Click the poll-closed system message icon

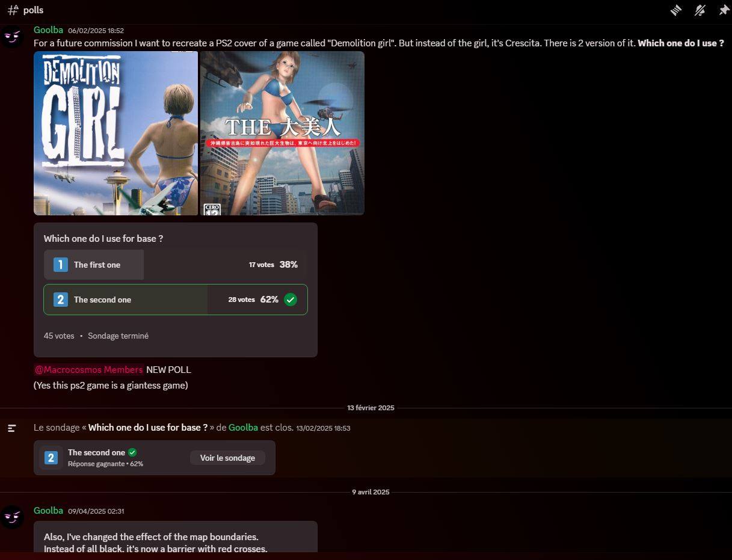coord(12,428)
